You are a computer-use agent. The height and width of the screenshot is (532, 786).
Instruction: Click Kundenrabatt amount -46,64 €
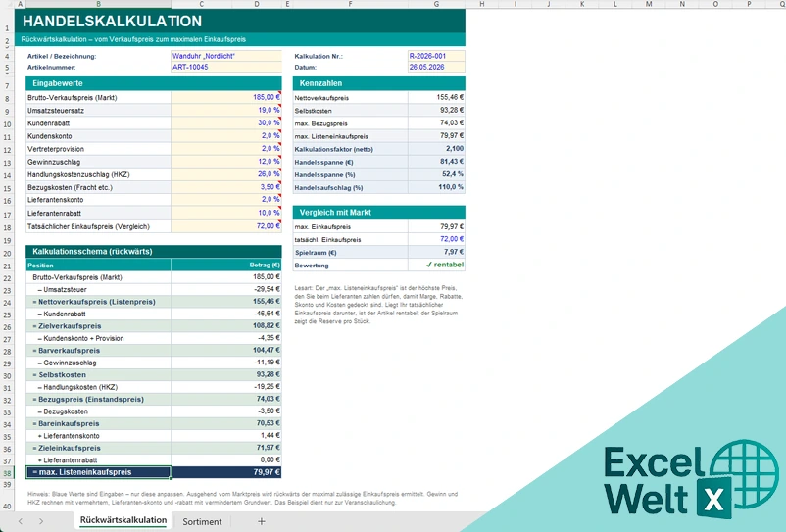tap(226, 314)
